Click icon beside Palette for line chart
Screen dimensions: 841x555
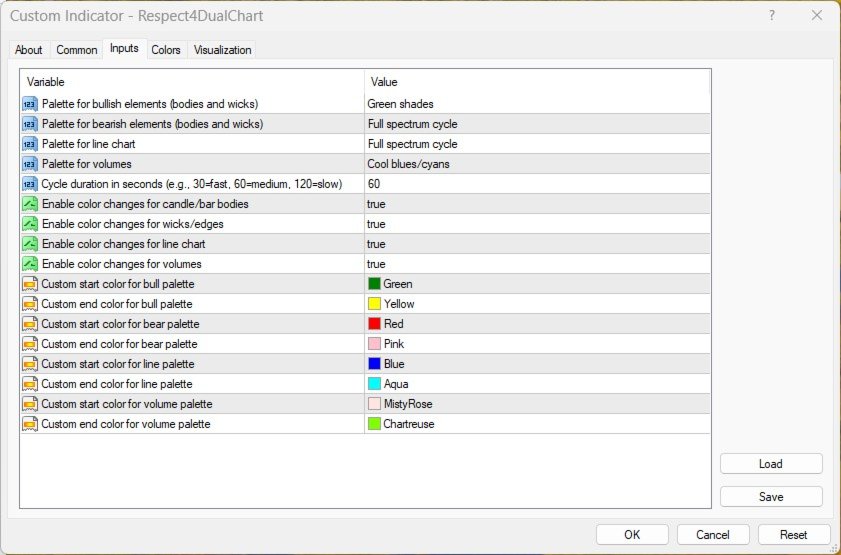pyautogui.click(x=30, y=144)
